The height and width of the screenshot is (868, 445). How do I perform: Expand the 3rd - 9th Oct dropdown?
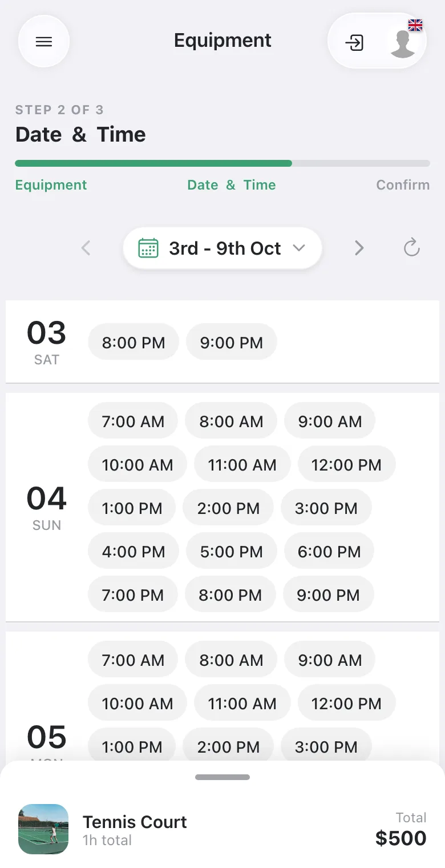coord(222,248)
